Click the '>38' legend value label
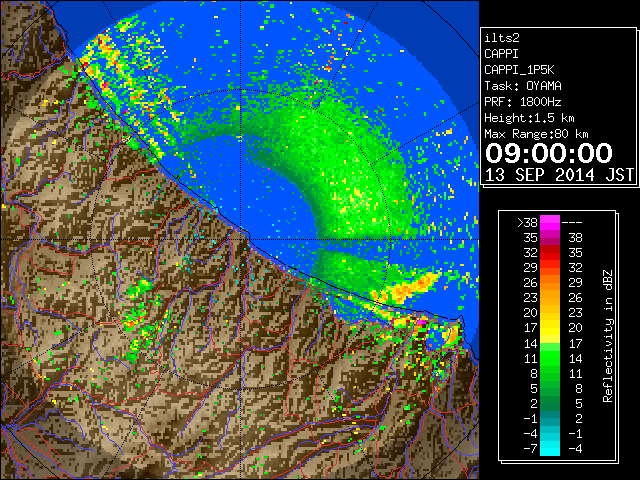This screenshot has height=480, width=640. pyautogui.click(x=527, y=223)
